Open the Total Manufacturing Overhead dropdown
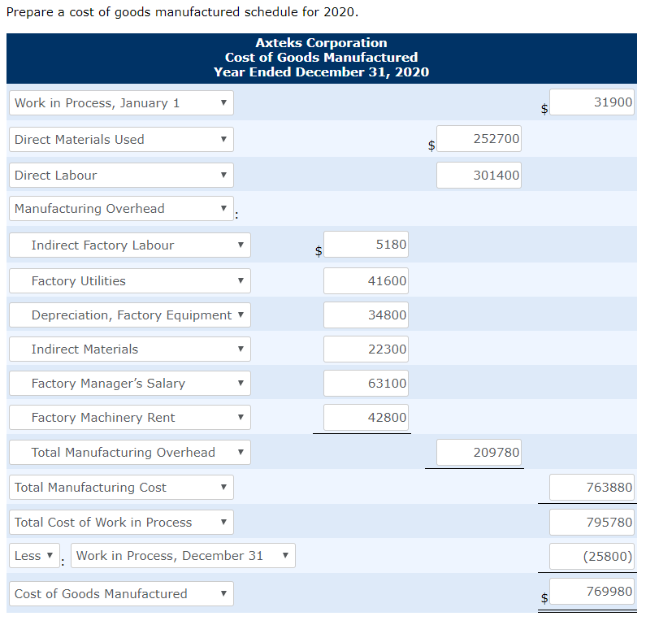This screenshot has width=672, height=625. click(x=128, y=452)
